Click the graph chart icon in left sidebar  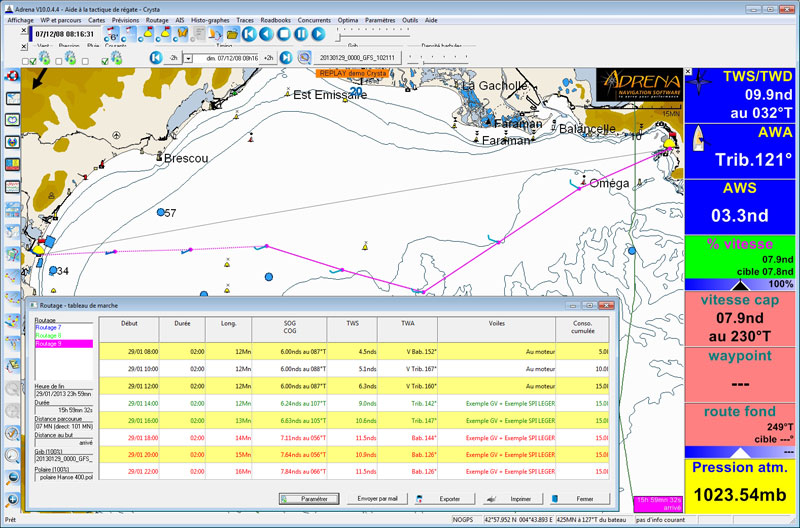coord(12,187)
